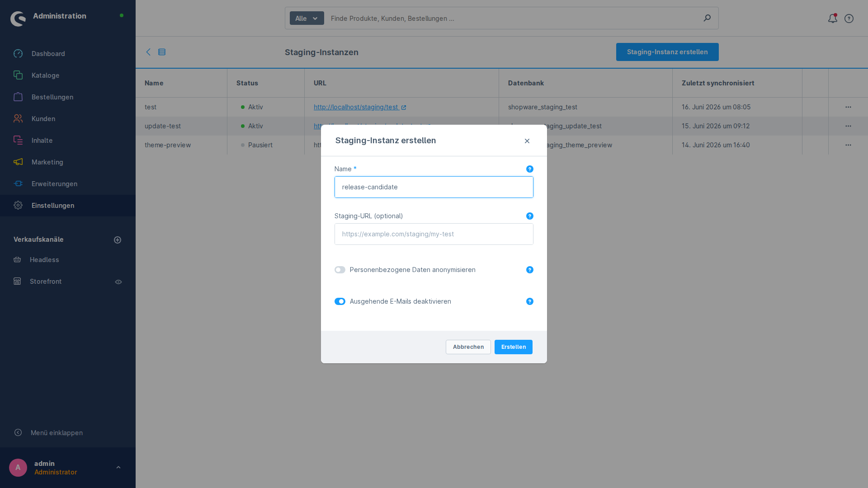Click the Erweiterungen plug icon

pyautogui.click(x=18, y=184)
